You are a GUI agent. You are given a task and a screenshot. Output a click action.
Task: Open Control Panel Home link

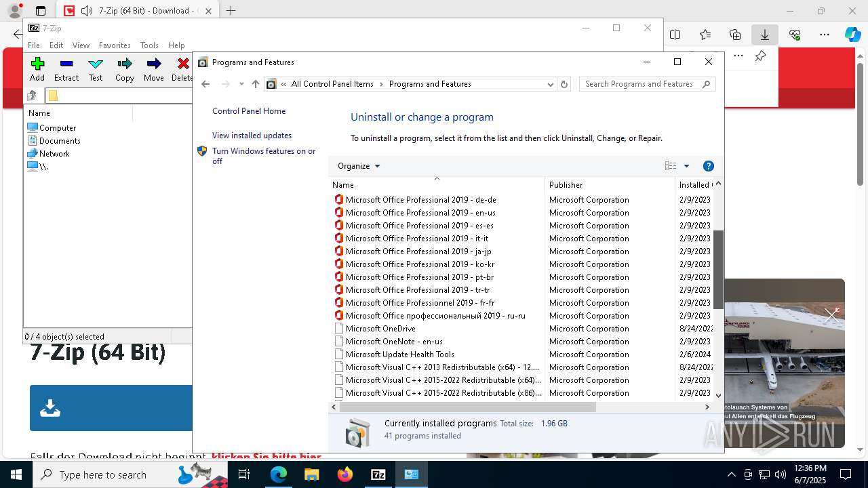(x=249, y=111)
